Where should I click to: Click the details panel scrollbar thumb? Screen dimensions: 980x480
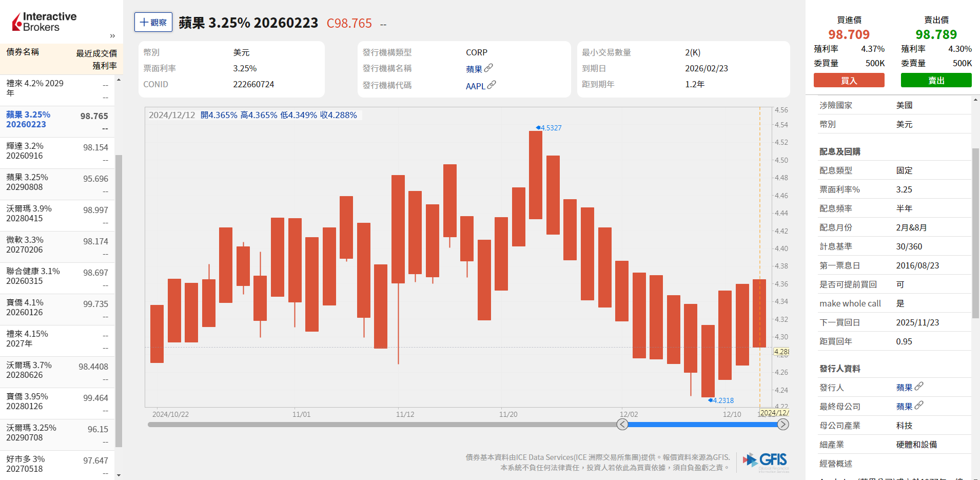coord(975,233)
